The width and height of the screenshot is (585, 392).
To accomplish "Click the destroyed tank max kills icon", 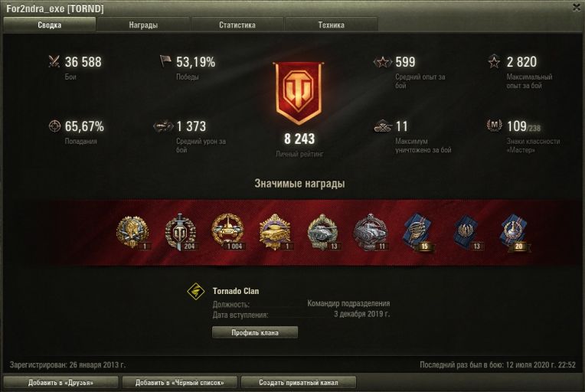I will pos(383,126).
